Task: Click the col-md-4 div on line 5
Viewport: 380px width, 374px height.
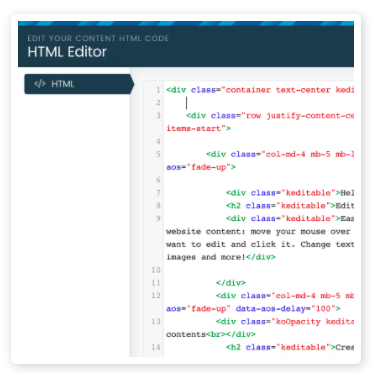Action: point(280,154)
